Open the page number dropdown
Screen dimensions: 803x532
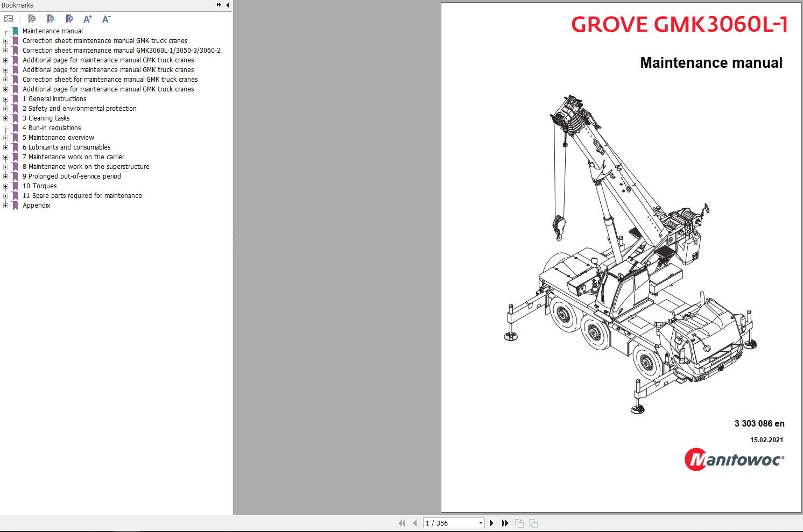481,523
